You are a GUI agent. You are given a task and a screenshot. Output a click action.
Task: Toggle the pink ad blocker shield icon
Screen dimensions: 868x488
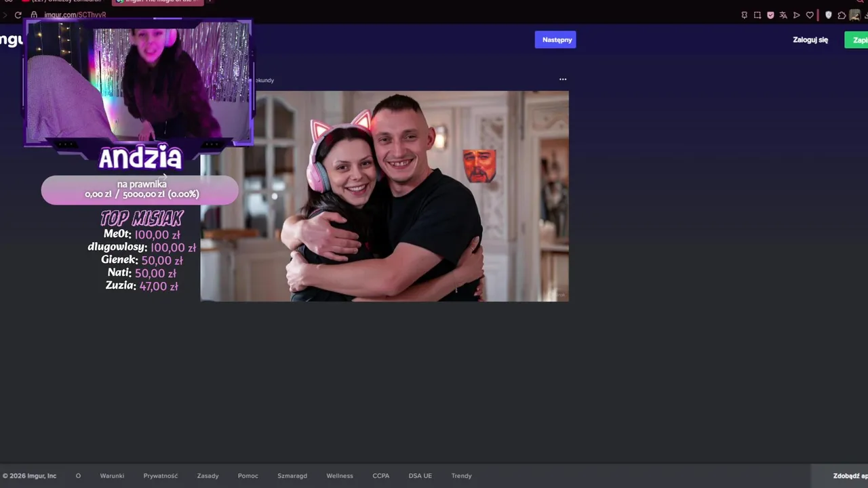point(770,15)
